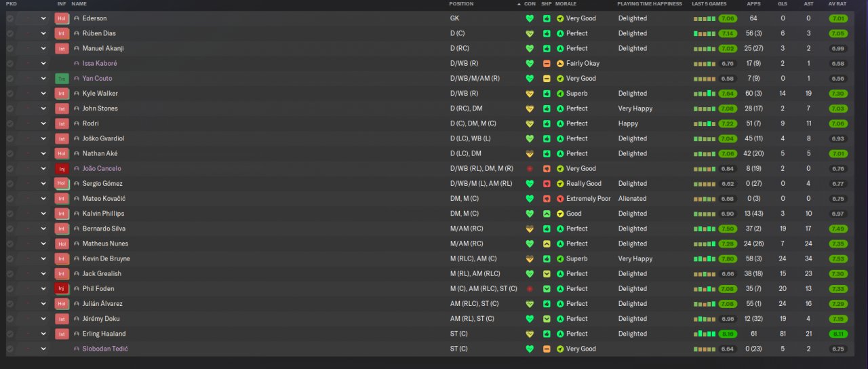Click Yan Couto's green Trn status badge
Viewport: 868px width, 369px height.
(x=62, y=79)
